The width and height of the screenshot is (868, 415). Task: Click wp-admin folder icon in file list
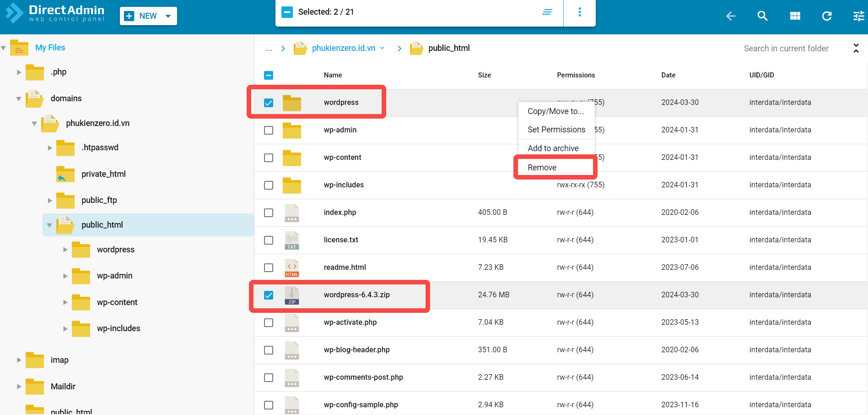click(292, 130)
